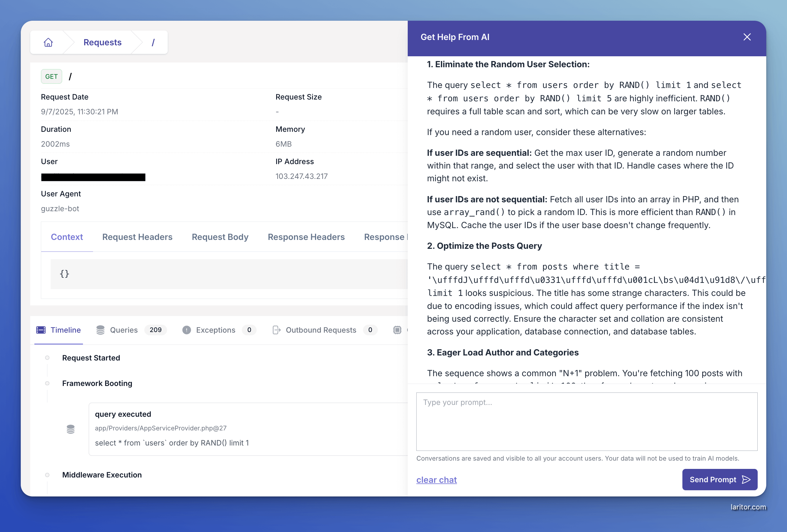This screenshot has height=532, width=787.
Task: Click the chip icon after Outbound Requests
Action: pyautogui.click(x=397, y=330)
